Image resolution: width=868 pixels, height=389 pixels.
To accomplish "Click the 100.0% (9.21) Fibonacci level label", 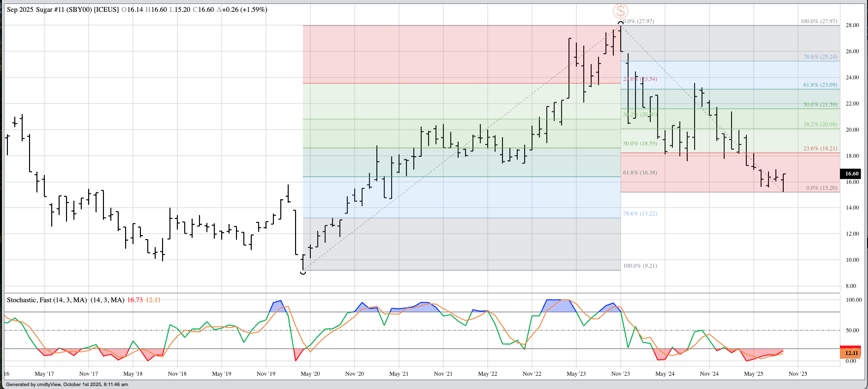I will tap(640, 266).
